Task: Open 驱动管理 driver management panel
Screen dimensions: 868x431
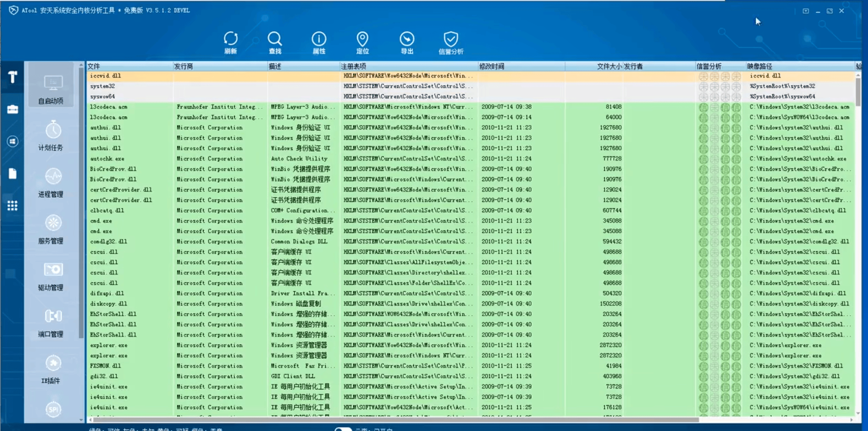Action: pyautogui.click(x=51, y=276)
